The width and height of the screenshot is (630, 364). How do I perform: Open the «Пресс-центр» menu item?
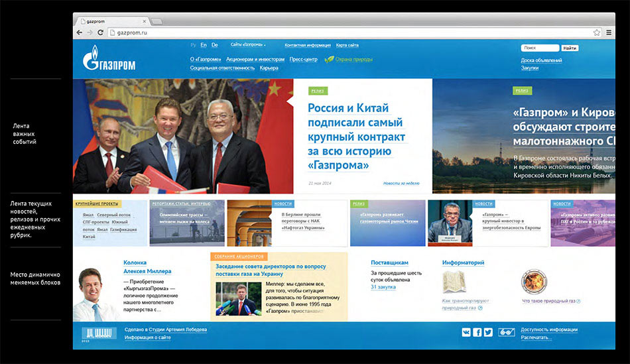coord(303,60)
